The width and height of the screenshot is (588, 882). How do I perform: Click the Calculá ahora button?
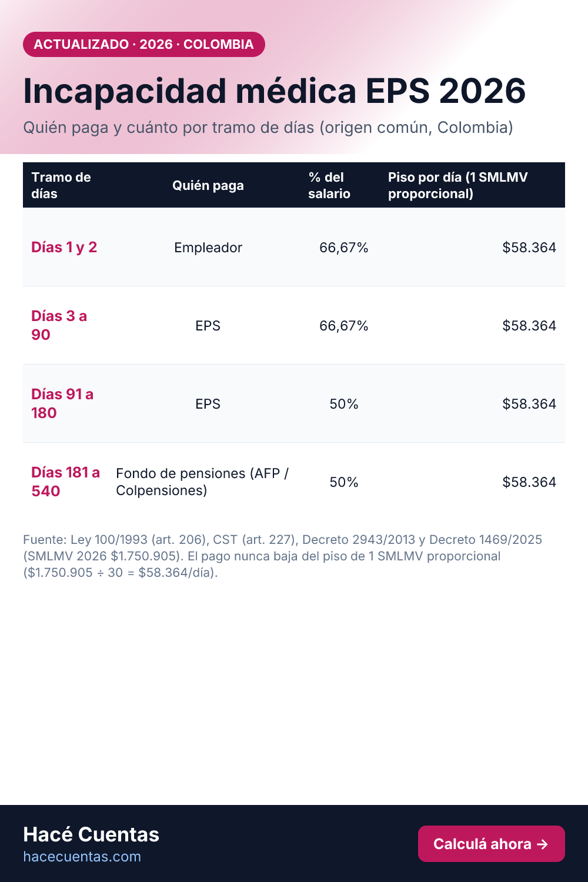tap(491, 844)
